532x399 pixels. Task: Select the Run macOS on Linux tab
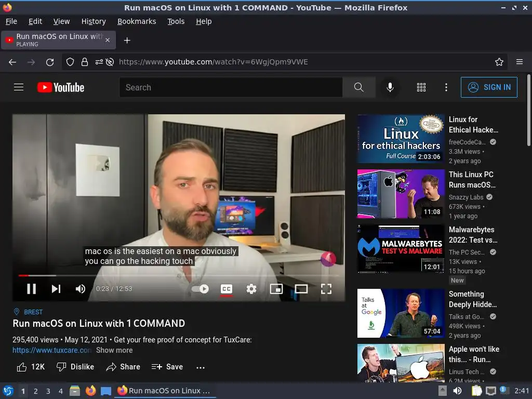[58, 40]
